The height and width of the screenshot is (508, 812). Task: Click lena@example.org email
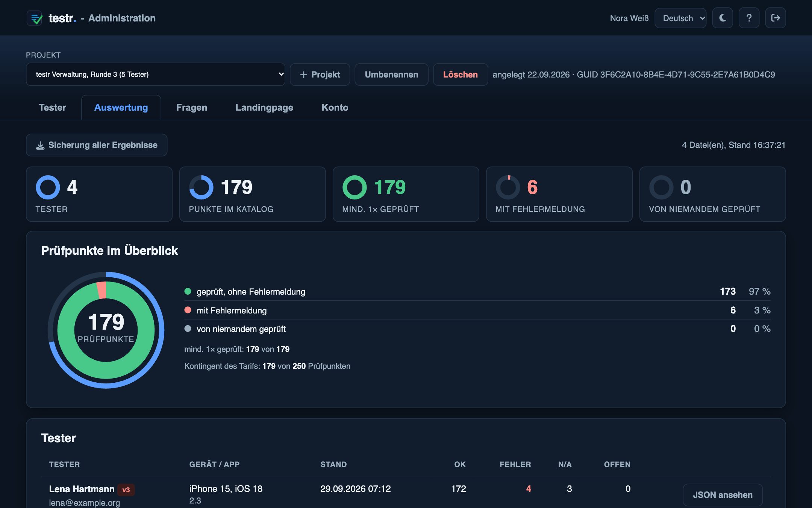pyautogui.click(x=85, y=503)
